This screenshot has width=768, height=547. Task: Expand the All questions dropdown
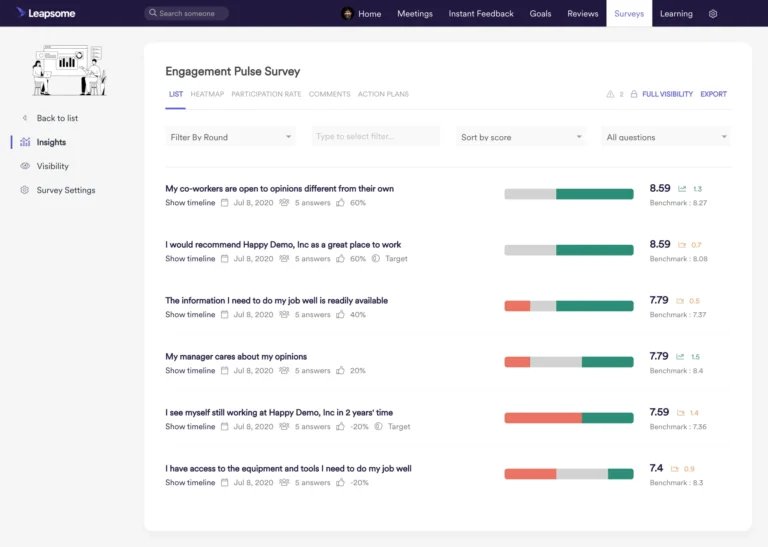point(666,137)
